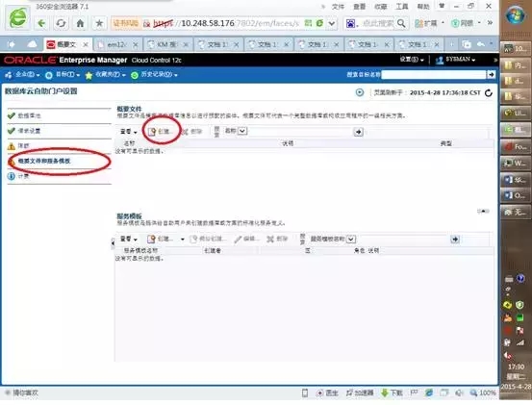Open the History menu in the blue navigation bar
This screenshot has width=532, height=405.
point(154,75)
